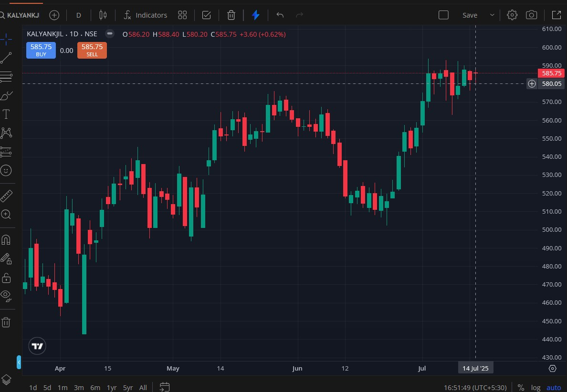The height and width of the screenshot is (392, 567).
Task: Open the chart patterns tool
Action: pyautogui.click(x=6, y=133)
